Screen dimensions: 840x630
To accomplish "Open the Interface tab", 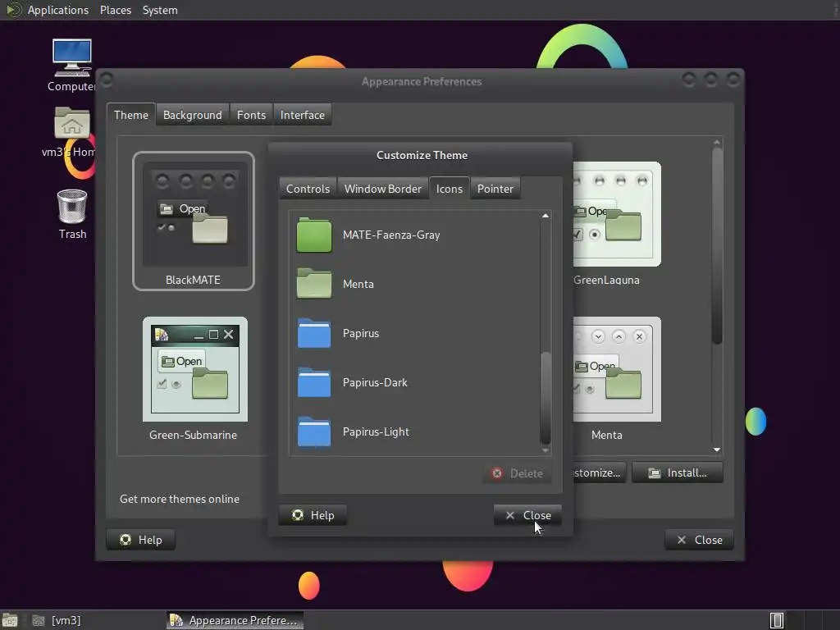I will pyautogui.click(x=302, y=115).
